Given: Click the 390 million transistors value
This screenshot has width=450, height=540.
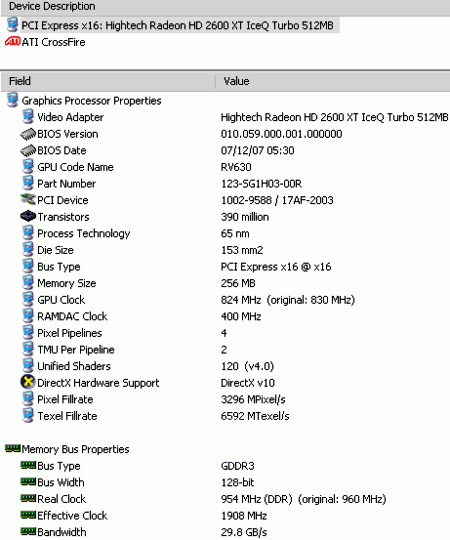Looking at the screenshot, I should 245,217.
